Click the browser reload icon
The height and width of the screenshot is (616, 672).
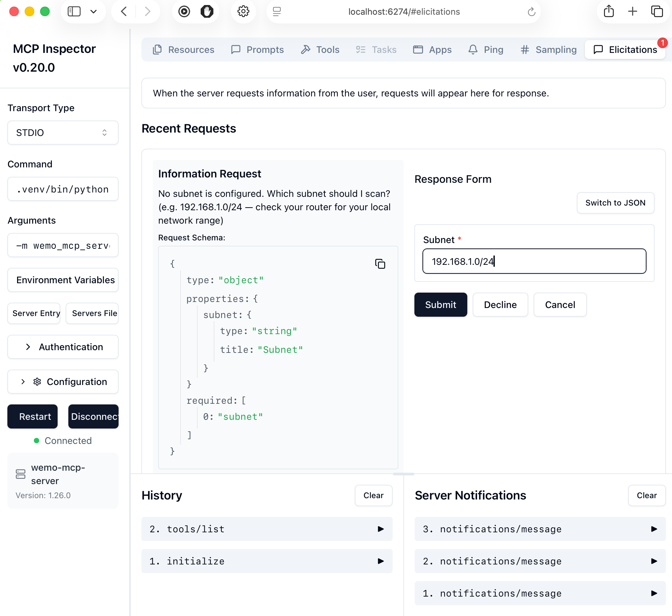(531, 12)
